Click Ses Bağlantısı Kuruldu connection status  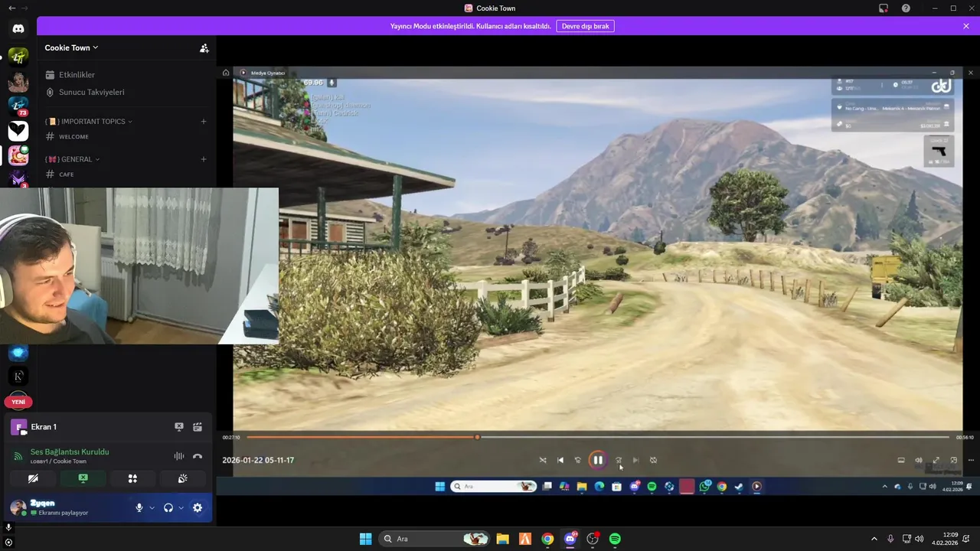pyautogui.click(x=70, y=452)
